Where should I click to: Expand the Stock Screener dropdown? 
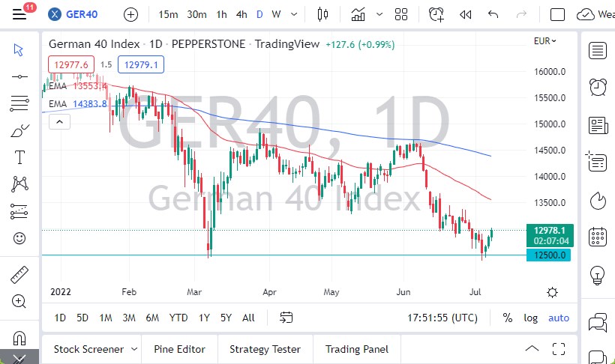click(x=134, y=349)
